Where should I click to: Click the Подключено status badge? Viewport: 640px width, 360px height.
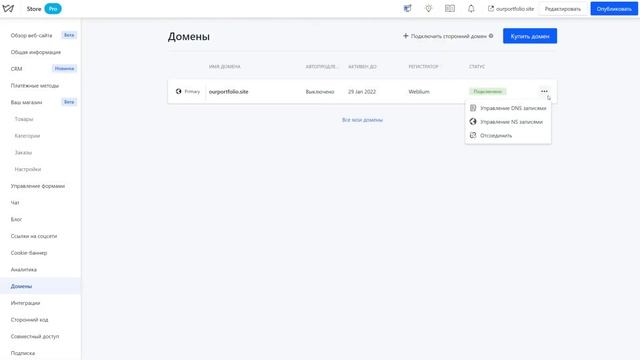tap(488, 91)
